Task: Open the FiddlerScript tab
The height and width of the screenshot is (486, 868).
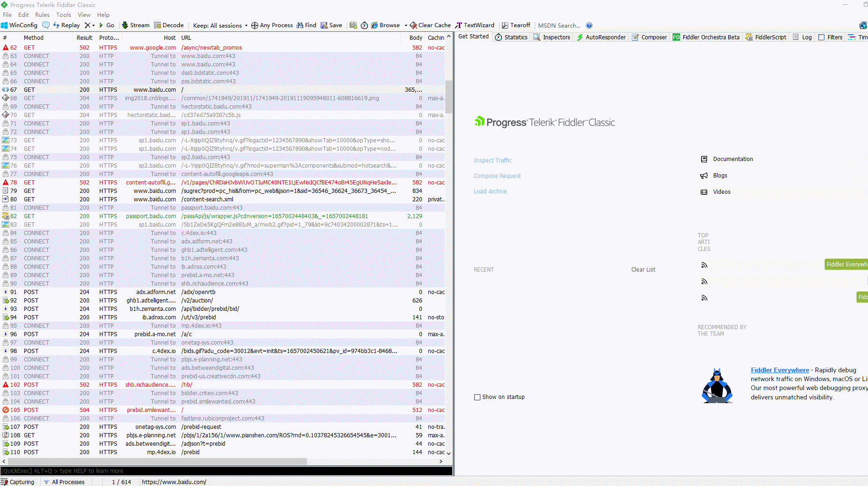Action: click(x=766, y=37)
